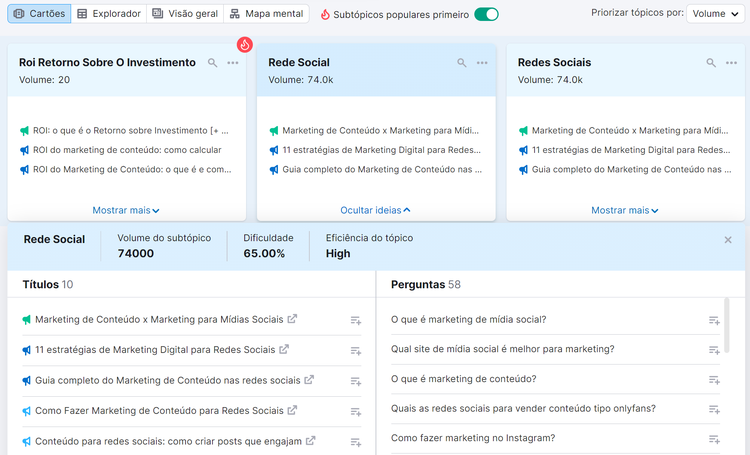Click search icon on Rede Social card
Viewport: 750px width, 455px height.
tap(462, 63)
